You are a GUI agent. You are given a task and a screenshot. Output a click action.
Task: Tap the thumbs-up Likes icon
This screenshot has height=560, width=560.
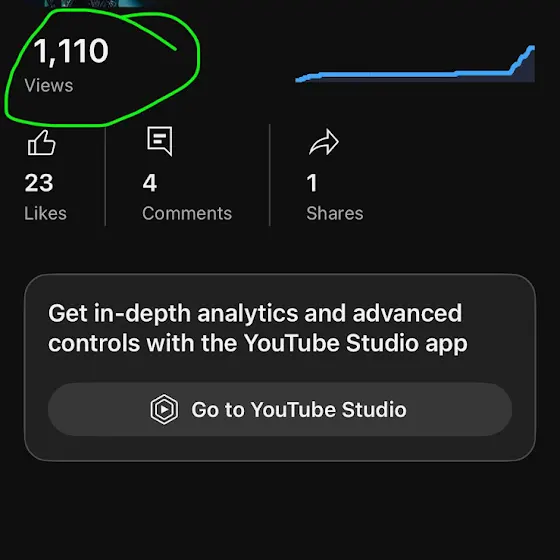pyautogui.click(x=42, y=142)
